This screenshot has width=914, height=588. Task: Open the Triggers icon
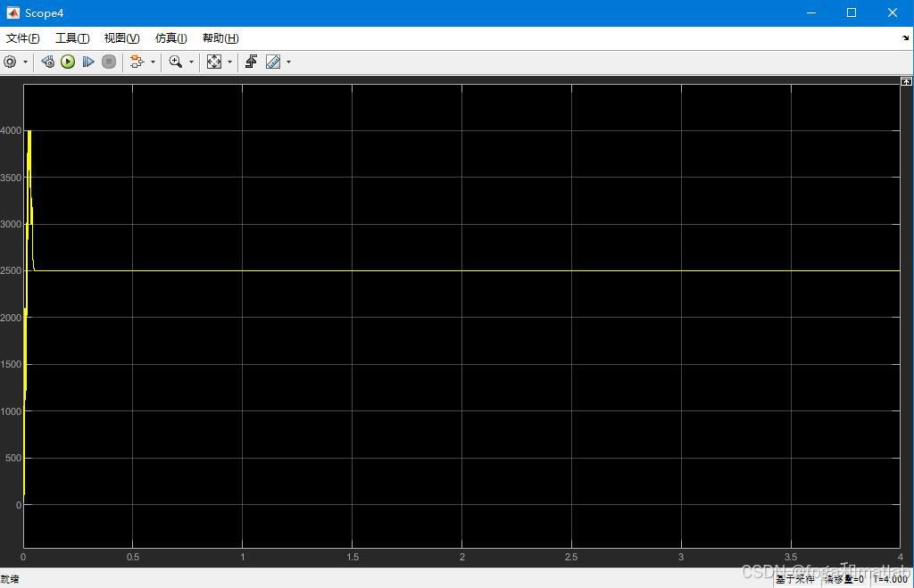(251, 62)
